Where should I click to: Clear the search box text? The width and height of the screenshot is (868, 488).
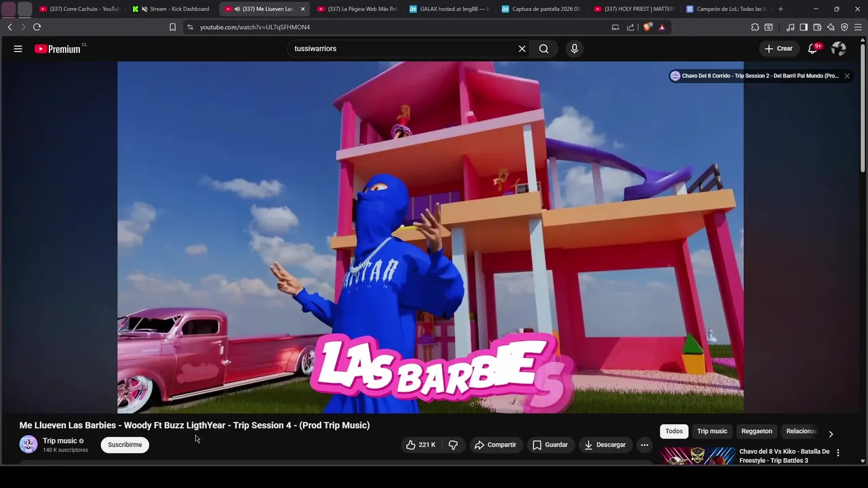tap(522, 49)
